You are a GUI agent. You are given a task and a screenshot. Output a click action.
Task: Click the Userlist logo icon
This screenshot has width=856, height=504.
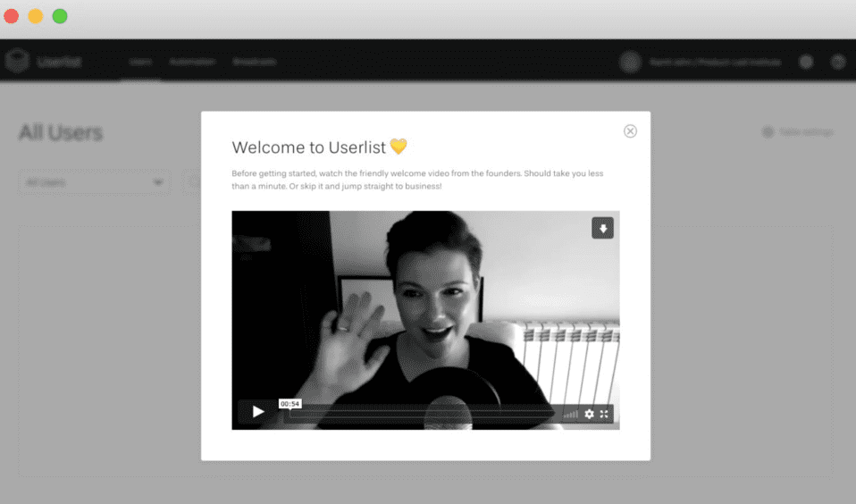(17, 62)
